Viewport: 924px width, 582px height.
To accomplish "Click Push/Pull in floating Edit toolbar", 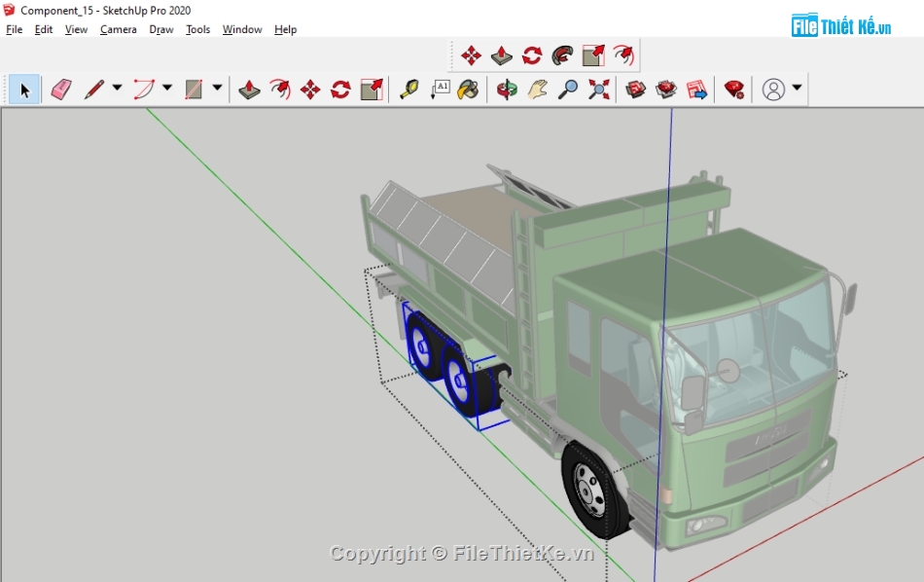I will point(502,56).
